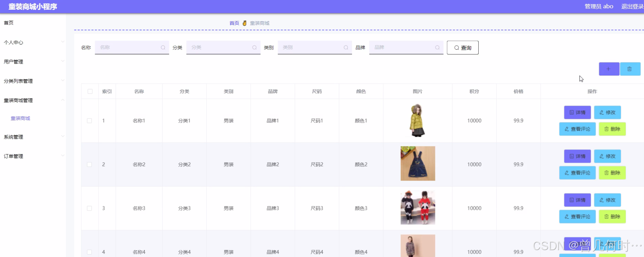The width and height of the screenshot is (644, 257).
Task: Click the product image in row 名称4
Action: (x=418, y=246)
